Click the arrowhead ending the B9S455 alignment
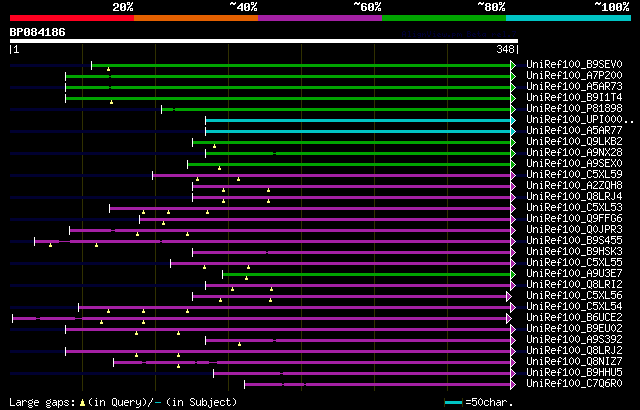Screen dimensions: 640x410 click(x=513, y=242)
